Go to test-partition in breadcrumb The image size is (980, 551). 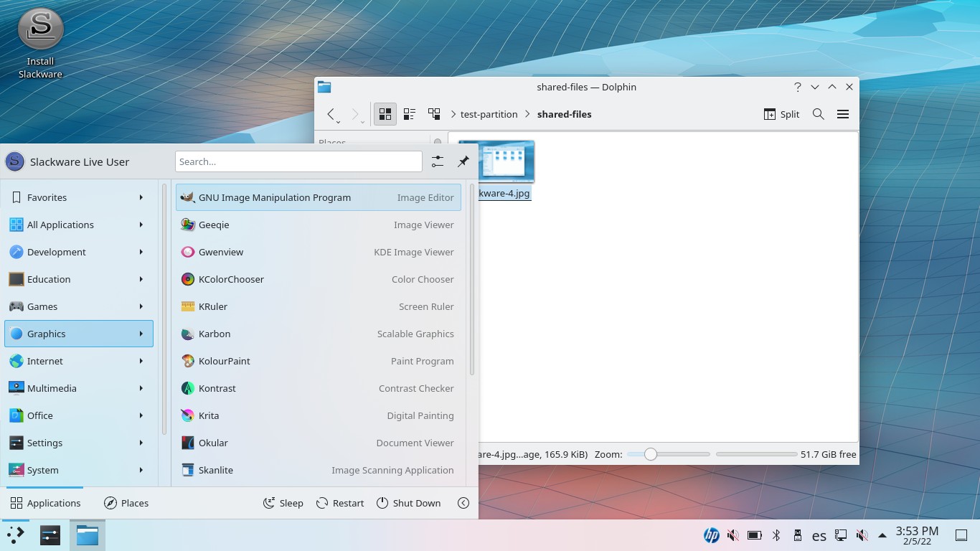(x=489, y=114)
